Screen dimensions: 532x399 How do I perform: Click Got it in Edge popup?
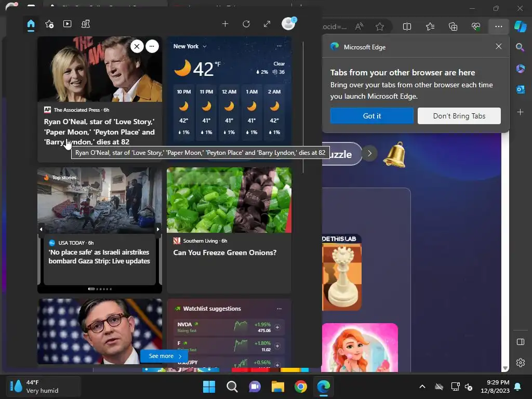(372, 116)
